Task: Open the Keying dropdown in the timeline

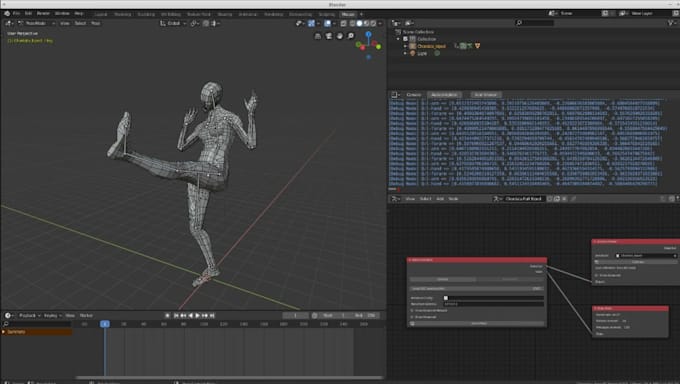Action: pyautogui.click(x=52, y=315)
